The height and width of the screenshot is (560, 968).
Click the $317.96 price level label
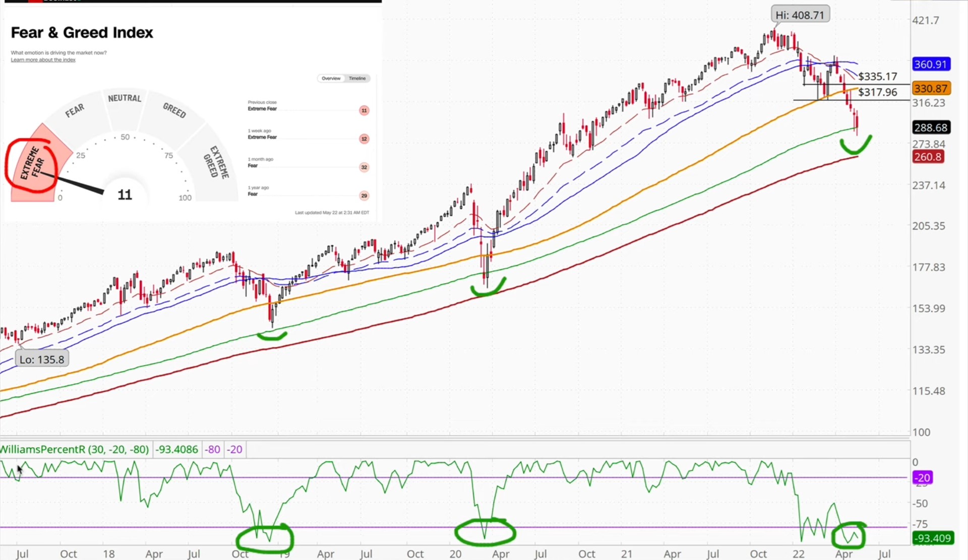(878, 92)
